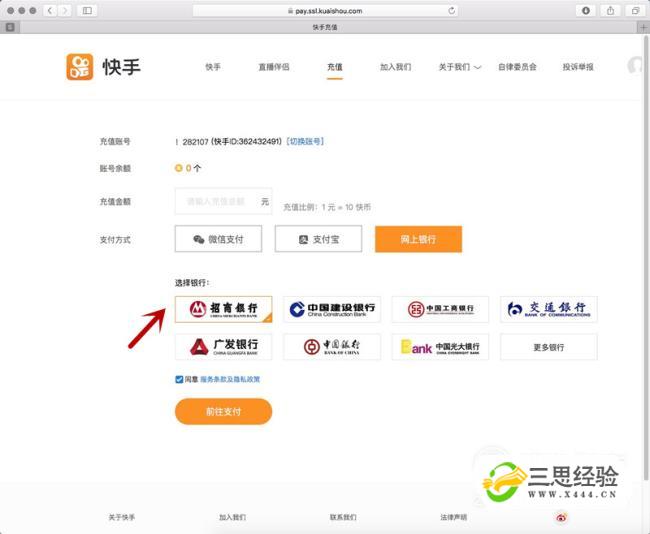Show all tabs with the tab overview icon
The height and width of the screenshot is (534, 650).
click(635, 11)
